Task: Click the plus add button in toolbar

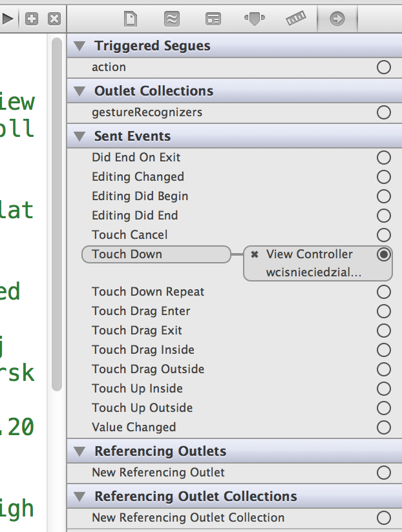Action: pos(32,19)
